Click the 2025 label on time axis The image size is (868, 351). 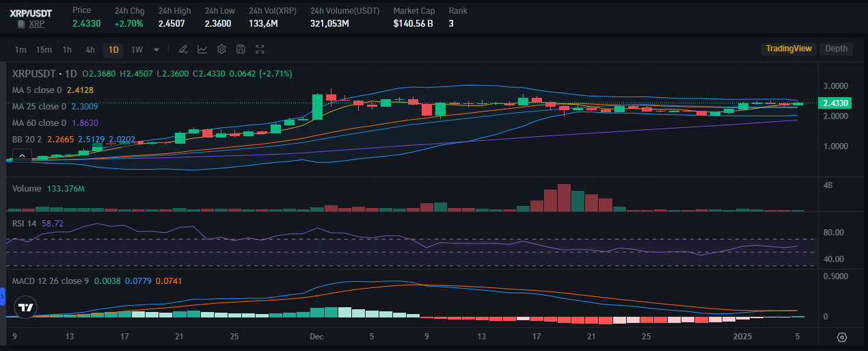pos(742,337)
